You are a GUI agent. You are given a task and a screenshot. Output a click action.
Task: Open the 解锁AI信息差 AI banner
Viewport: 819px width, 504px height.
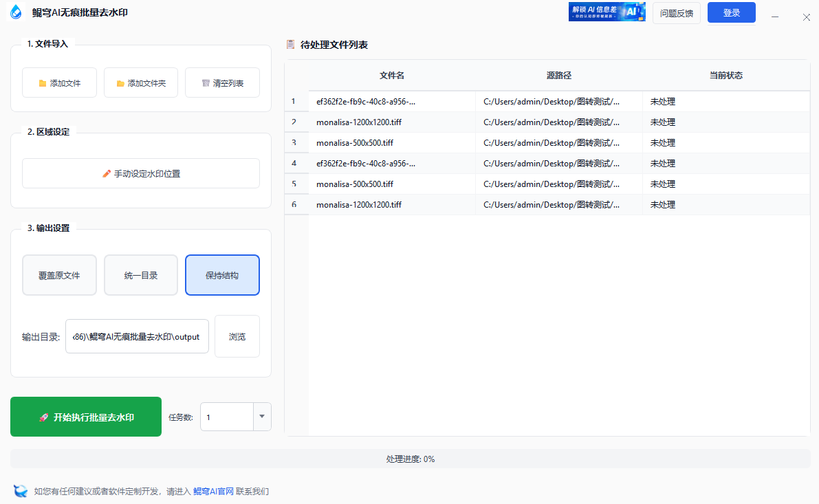[x=607, y=12]
